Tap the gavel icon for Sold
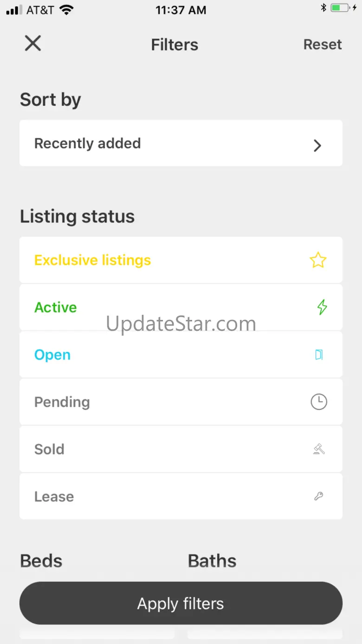 [x=319, y=449]
